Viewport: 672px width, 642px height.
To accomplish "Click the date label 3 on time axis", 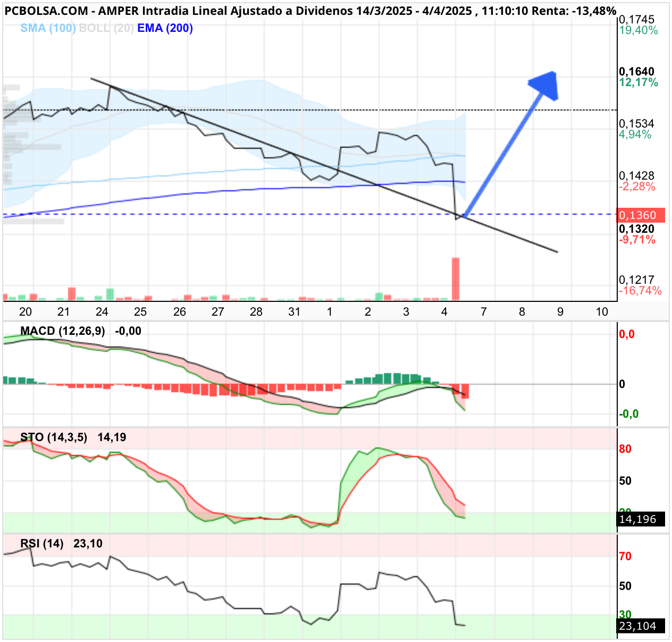I will pos(406,312).
